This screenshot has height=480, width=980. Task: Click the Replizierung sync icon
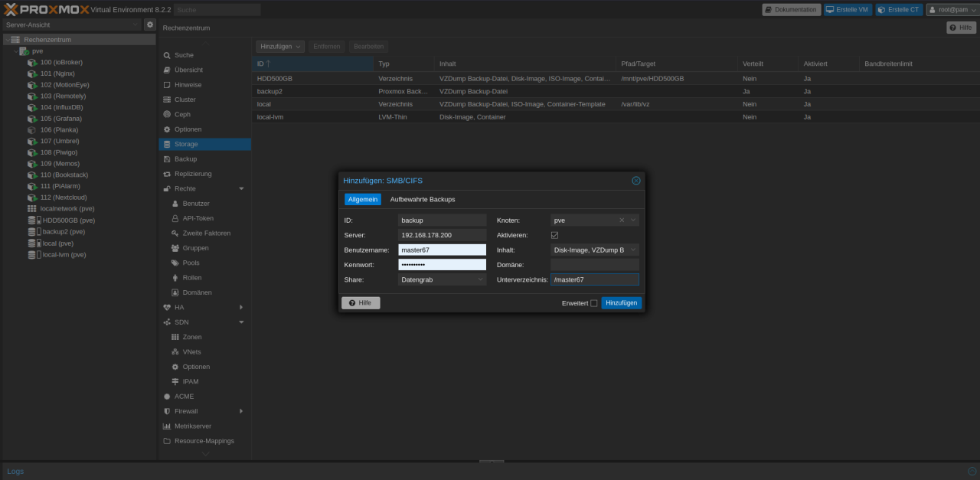pyautogui.click(x=167, y=174)
